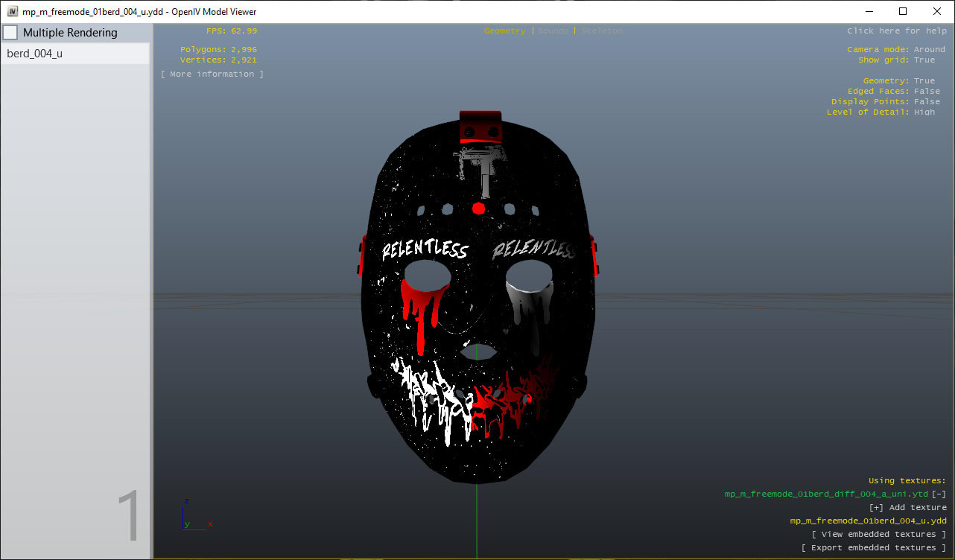Click Add texture button
Image resolution: width=955 pixels, height=560 pixels.
pyautogui.click(x=907, y=507)
